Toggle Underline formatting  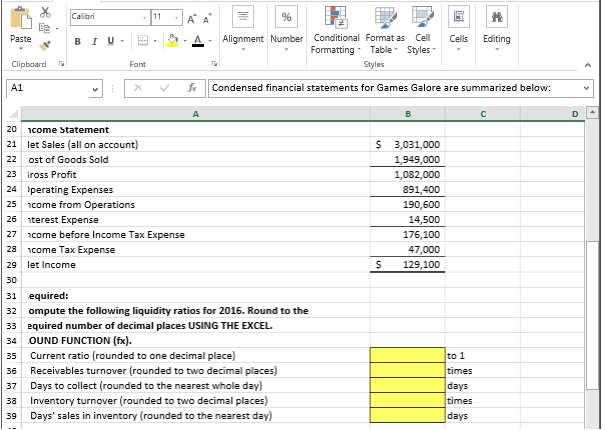107,41
